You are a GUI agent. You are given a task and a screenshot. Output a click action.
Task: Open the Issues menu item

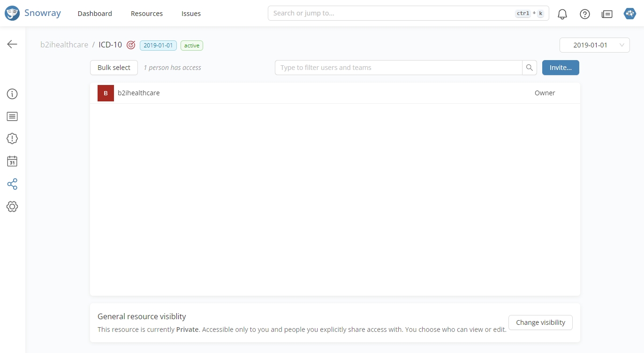click(191, 14)
